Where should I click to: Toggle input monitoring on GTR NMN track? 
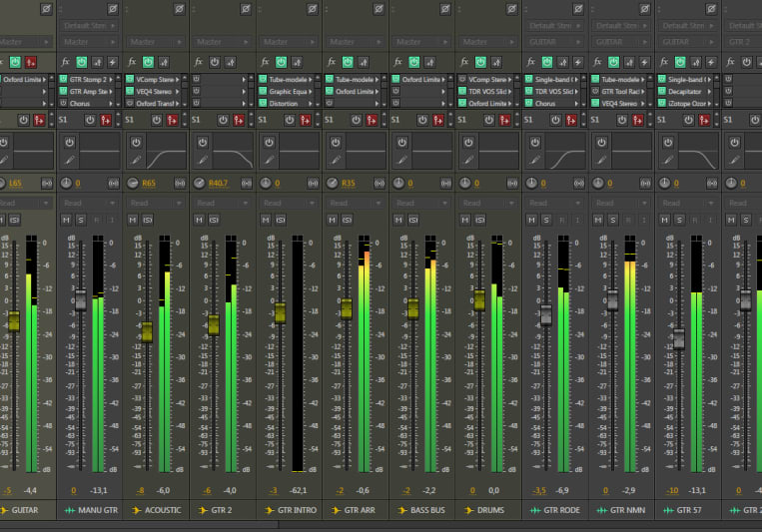643,221
